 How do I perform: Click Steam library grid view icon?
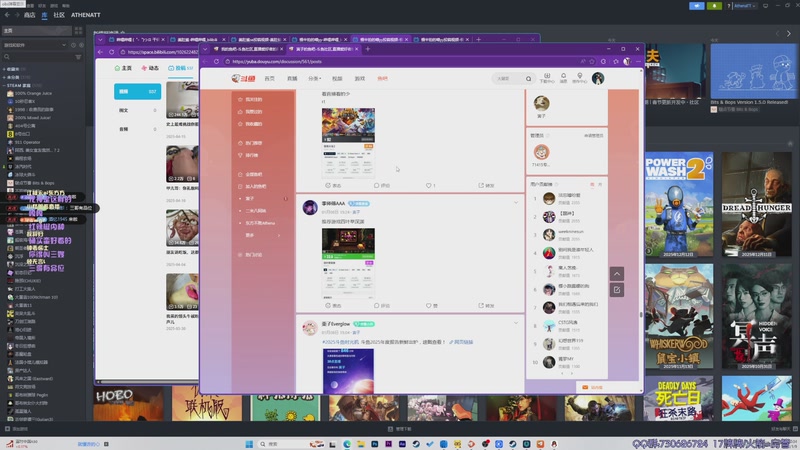[78, 31]
